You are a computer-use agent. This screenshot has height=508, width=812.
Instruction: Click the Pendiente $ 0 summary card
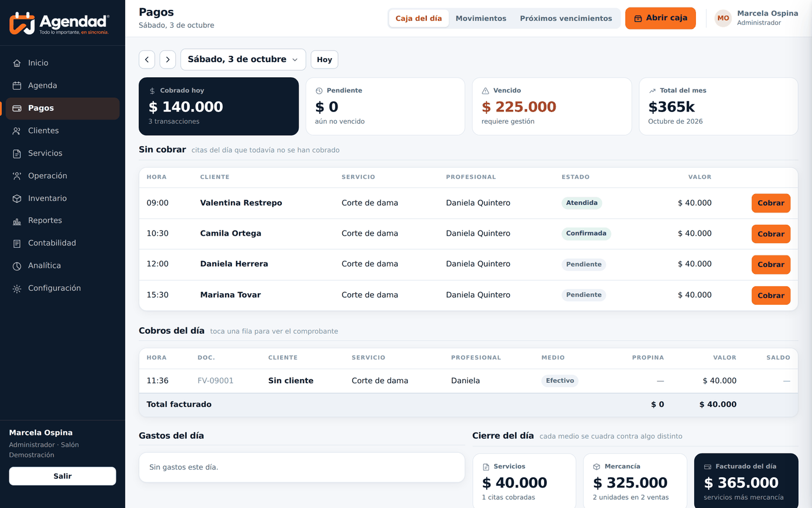coord(385,106)
